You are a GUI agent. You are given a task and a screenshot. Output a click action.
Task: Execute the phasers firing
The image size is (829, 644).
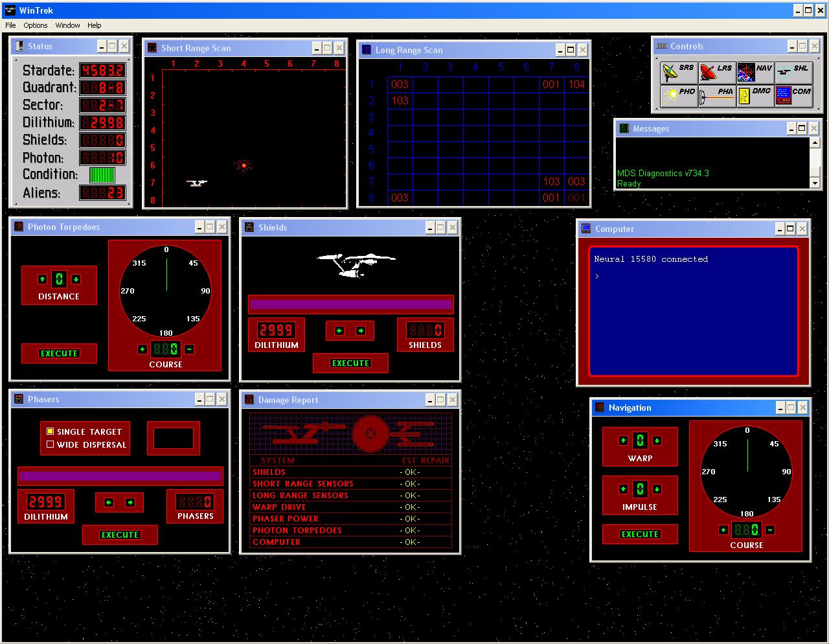click(x=120, y=535)
